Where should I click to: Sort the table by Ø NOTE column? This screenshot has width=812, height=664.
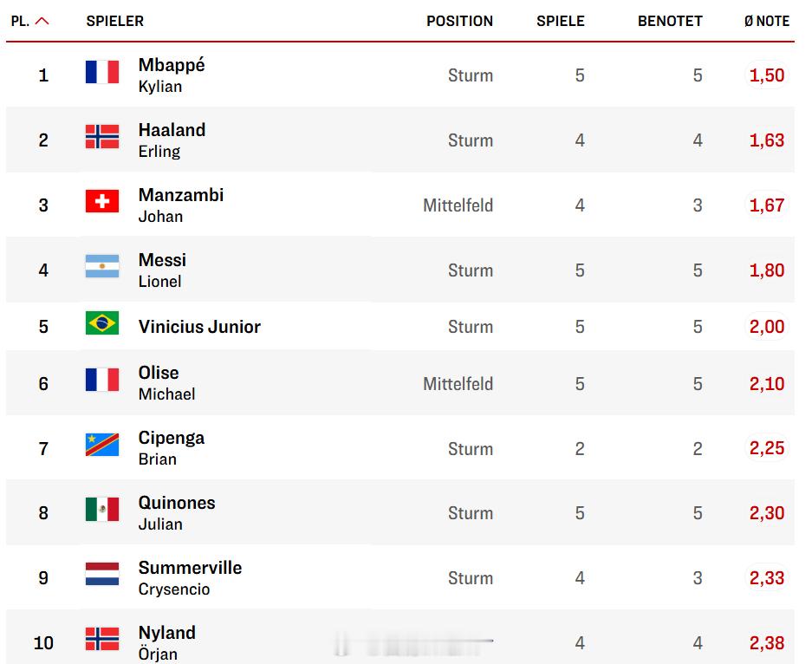(x=766, y=21)
